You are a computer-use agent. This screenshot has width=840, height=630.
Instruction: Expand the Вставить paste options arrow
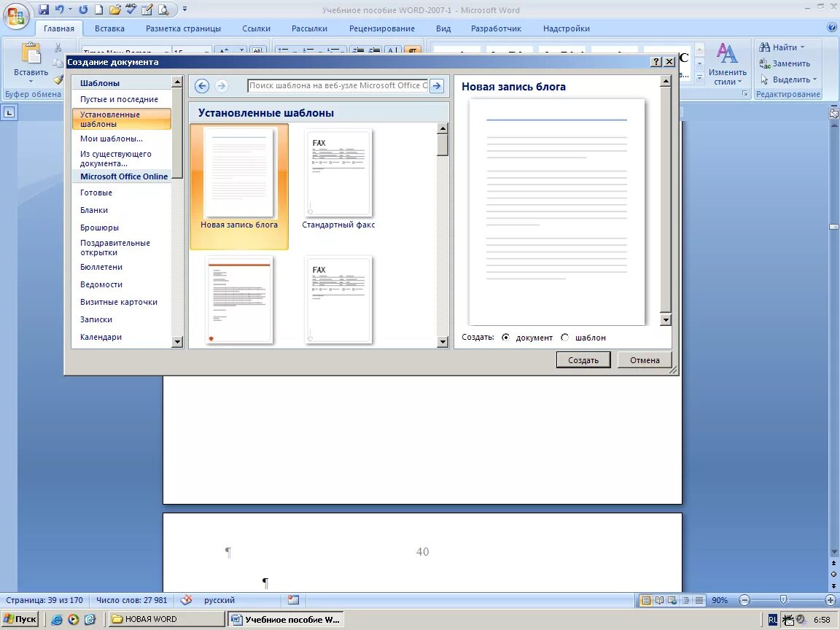[x=31, y=82]
